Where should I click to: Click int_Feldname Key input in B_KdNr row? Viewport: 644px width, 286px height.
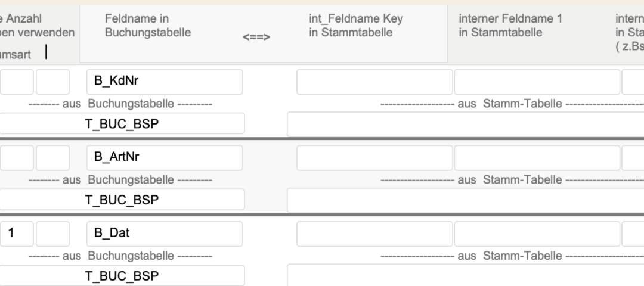374,82
